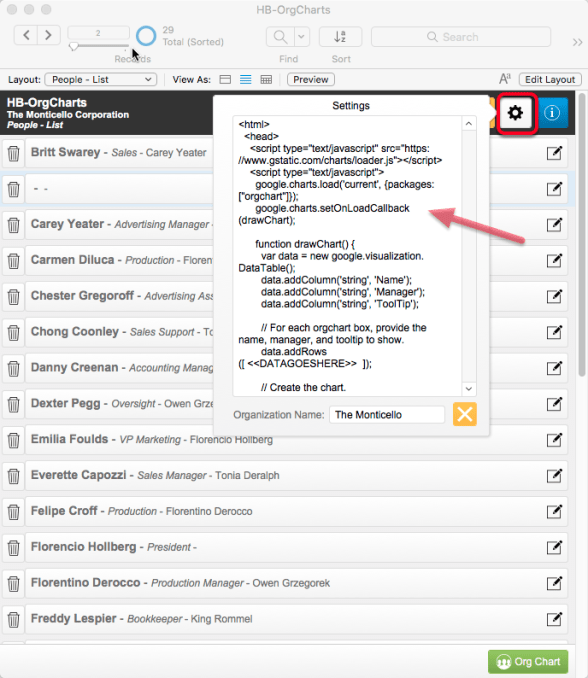Edit the Danny Creenan record

click(x=554, y=368)
